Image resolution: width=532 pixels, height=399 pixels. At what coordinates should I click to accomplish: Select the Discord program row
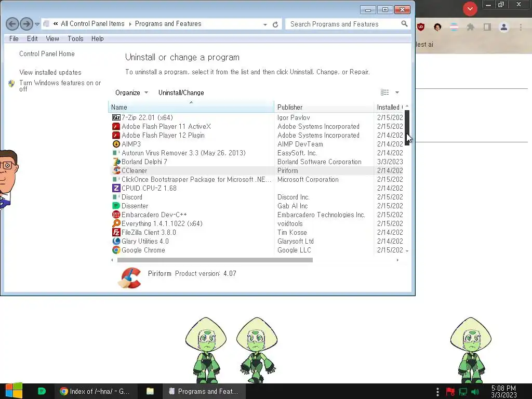point(258,197)
